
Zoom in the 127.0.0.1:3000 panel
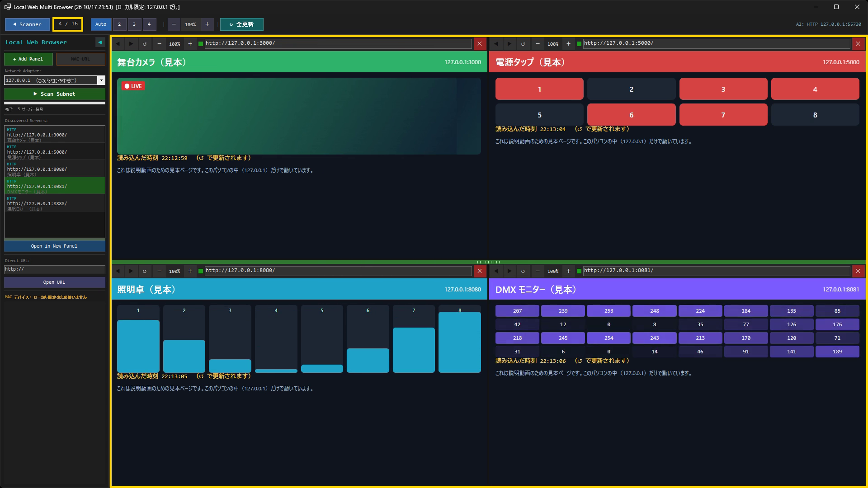coord(190,44)
